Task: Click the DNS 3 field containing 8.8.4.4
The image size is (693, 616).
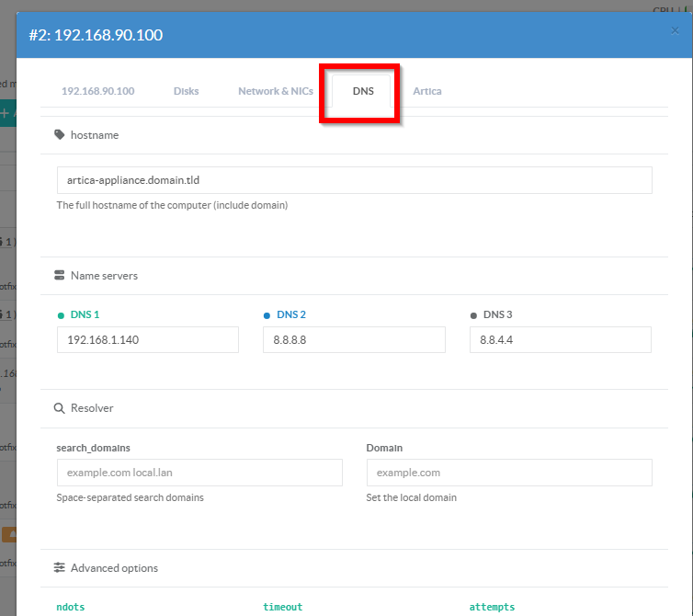Action: [560, 339]
